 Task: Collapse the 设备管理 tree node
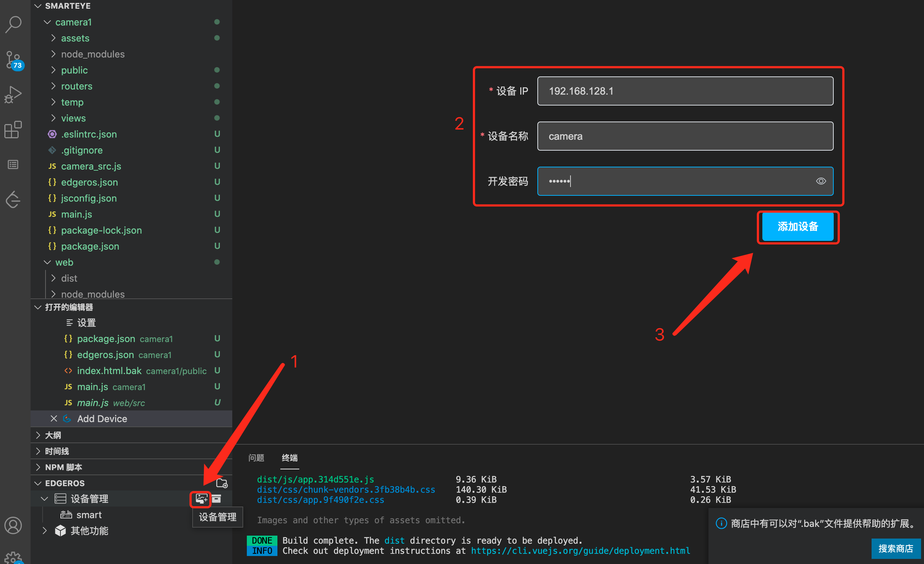point(44,499)
